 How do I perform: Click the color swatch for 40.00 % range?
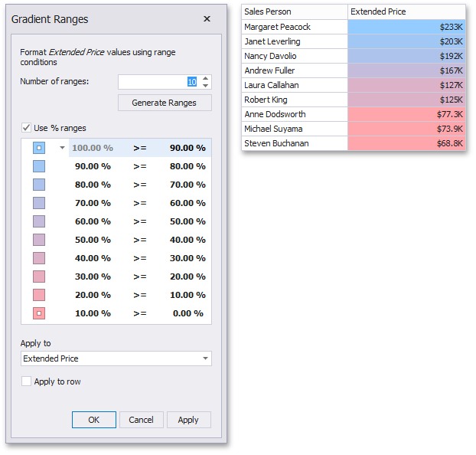(x=39, y=258)
